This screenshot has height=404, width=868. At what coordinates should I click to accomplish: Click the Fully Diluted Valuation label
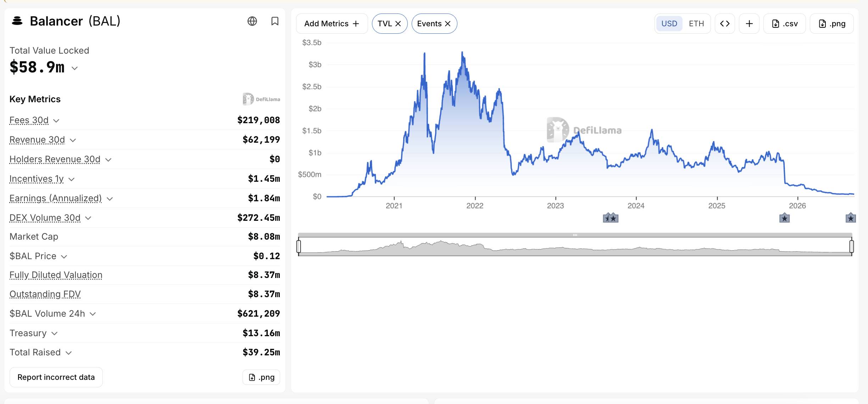click(56, 275)
